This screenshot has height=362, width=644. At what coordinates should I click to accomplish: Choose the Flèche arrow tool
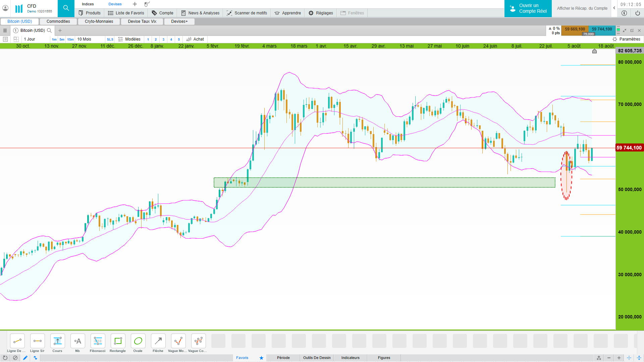pos(158,341)
